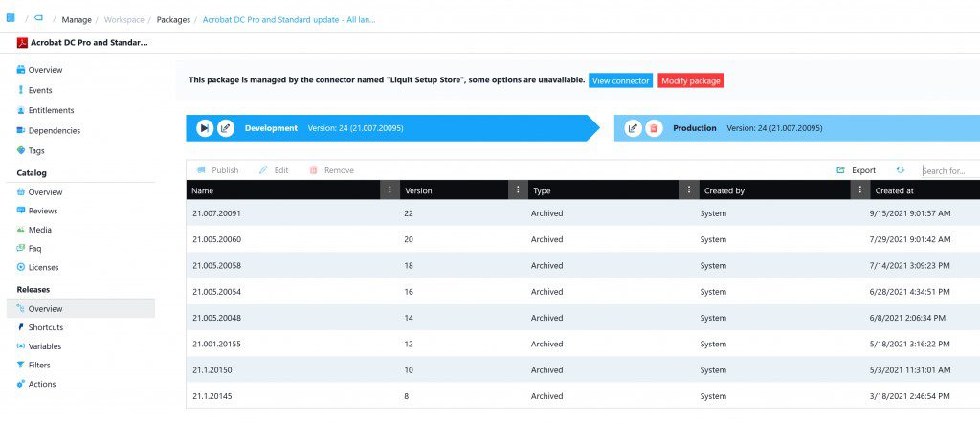Go to Shortcuts under Releases

45,327
